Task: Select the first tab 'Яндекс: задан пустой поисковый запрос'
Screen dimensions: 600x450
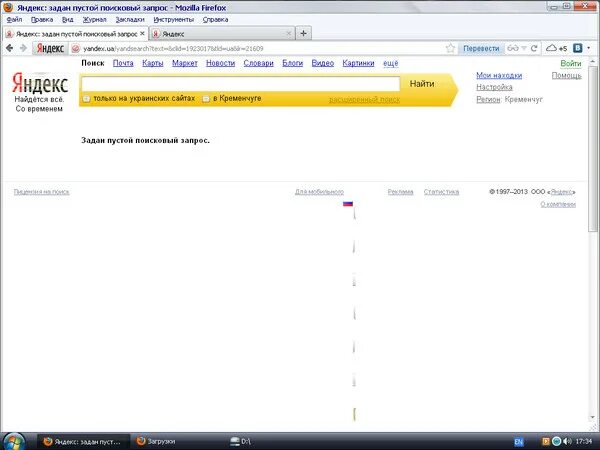Action: point(75,34)
